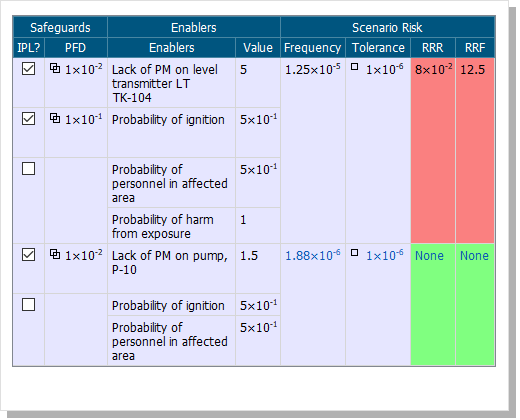Viewport: 520px width, 420px height.
Task: Uncheck the IPL checkbox for pump P-10 row
Action: point(28,255)
